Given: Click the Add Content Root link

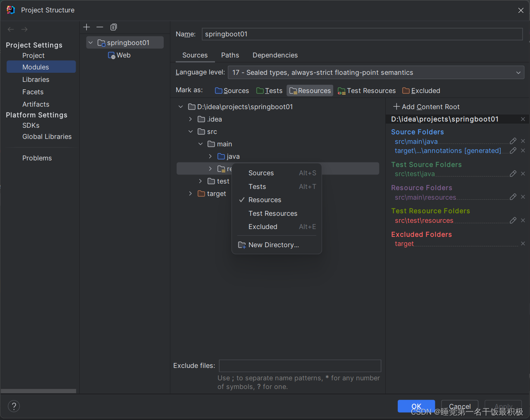Looking at the screenshot, I should (426, 107).
